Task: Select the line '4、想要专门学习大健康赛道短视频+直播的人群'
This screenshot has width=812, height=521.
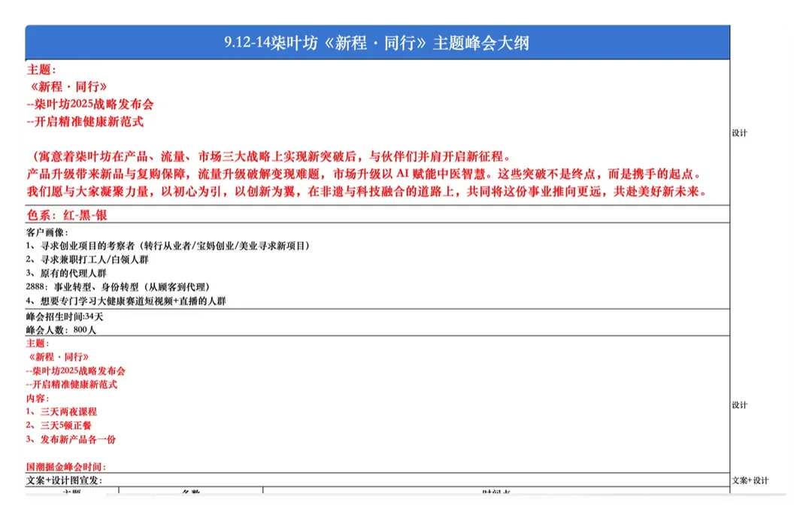Action: pyautogui.click(x=126, y=301)
